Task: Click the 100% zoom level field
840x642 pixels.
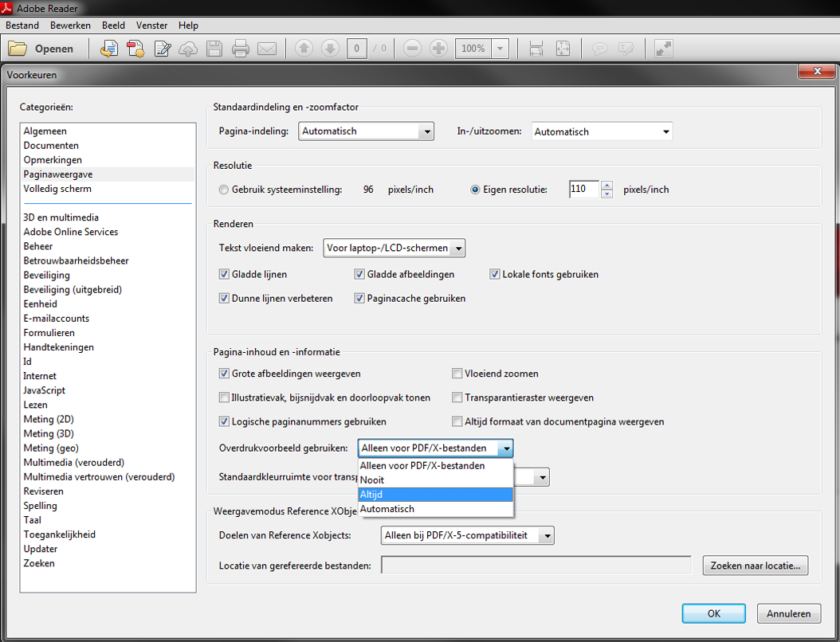Action: 473,49
